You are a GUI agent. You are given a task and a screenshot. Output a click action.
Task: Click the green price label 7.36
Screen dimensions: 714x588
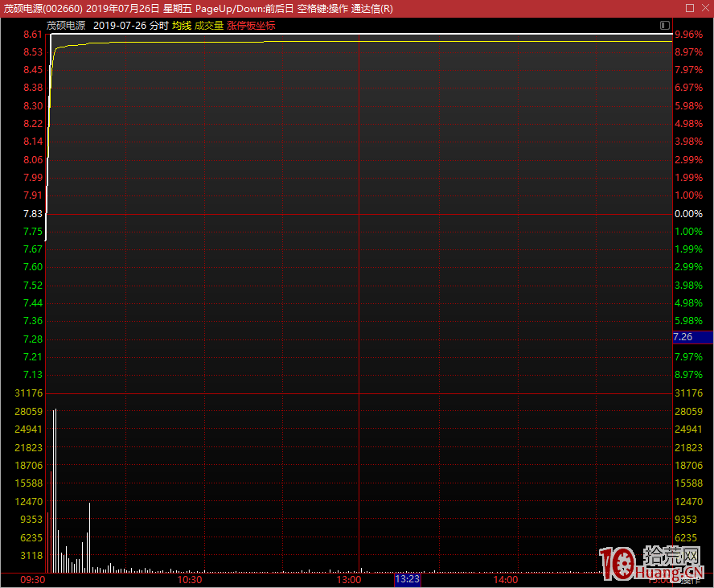pos(33,321)
